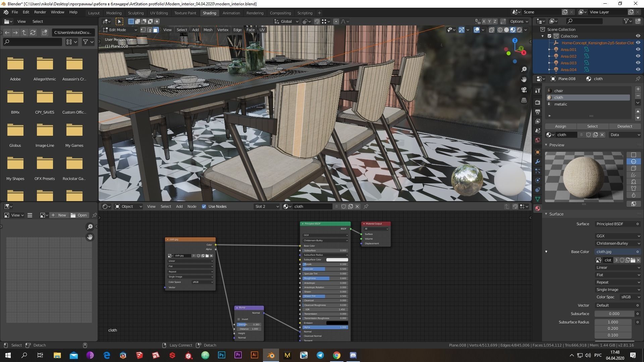Select face select mode icon
Image resolution: width=644 pixels, height=362 pixels.
(x=156, y=30)
